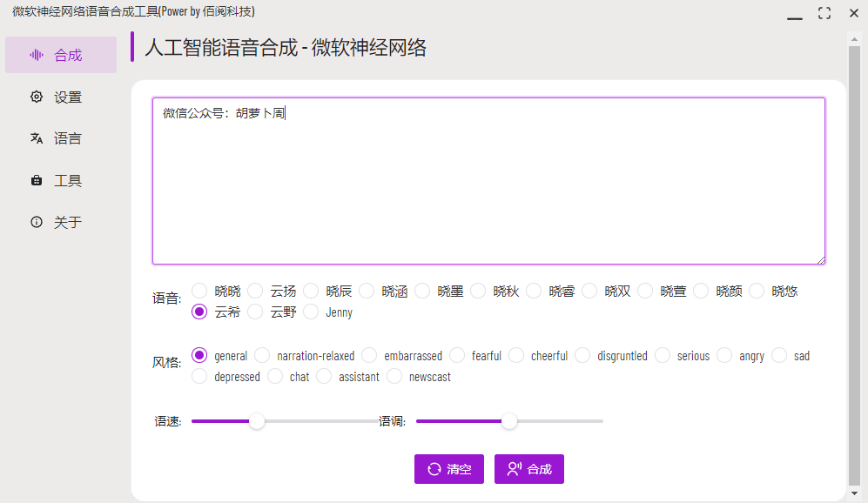Click the fullscreen icon in the title bar

tap(822, 13)
